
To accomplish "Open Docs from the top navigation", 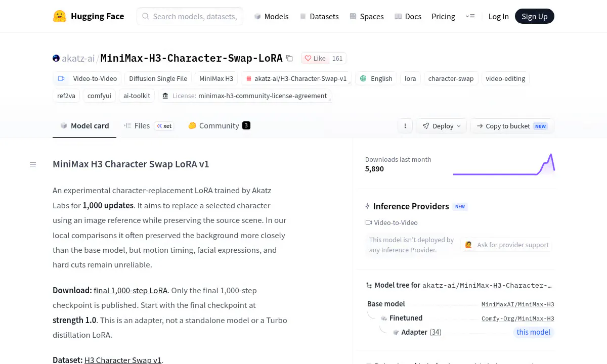I will coord(408,16).
